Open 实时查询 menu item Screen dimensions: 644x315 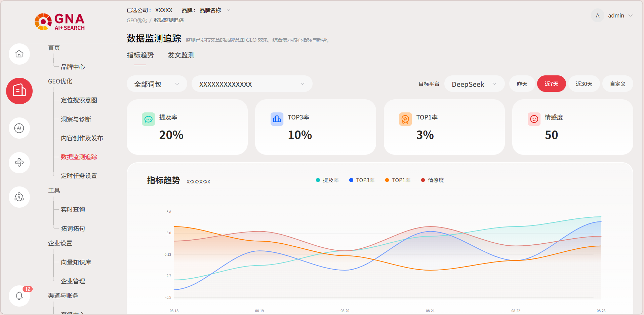coord(73,209)
